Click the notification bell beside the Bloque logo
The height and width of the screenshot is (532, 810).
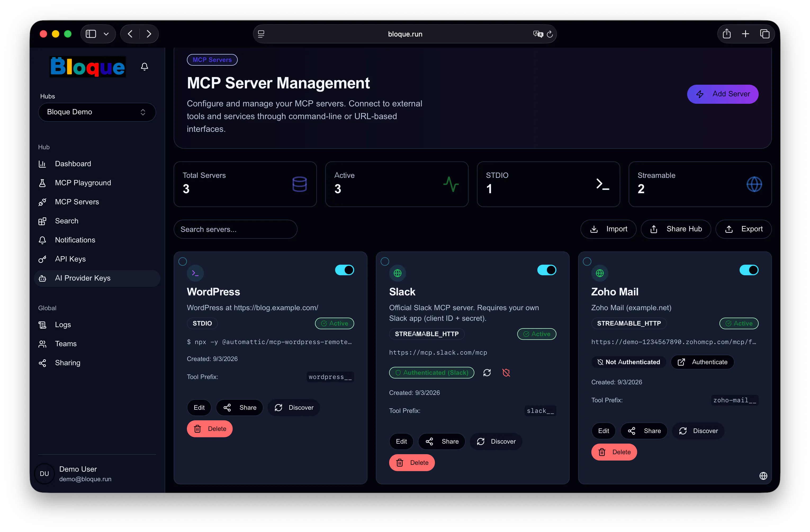pyautogui.click(x=144, y=66)
